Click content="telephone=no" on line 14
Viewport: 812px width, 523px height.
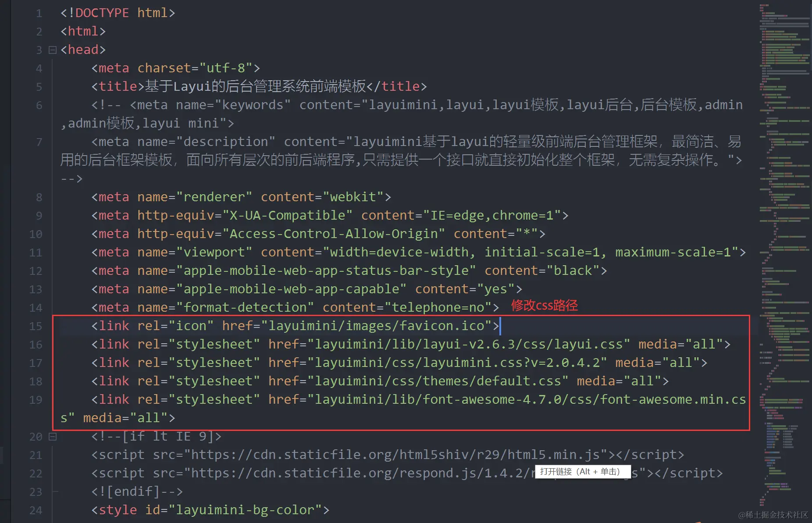click(407, 307)
